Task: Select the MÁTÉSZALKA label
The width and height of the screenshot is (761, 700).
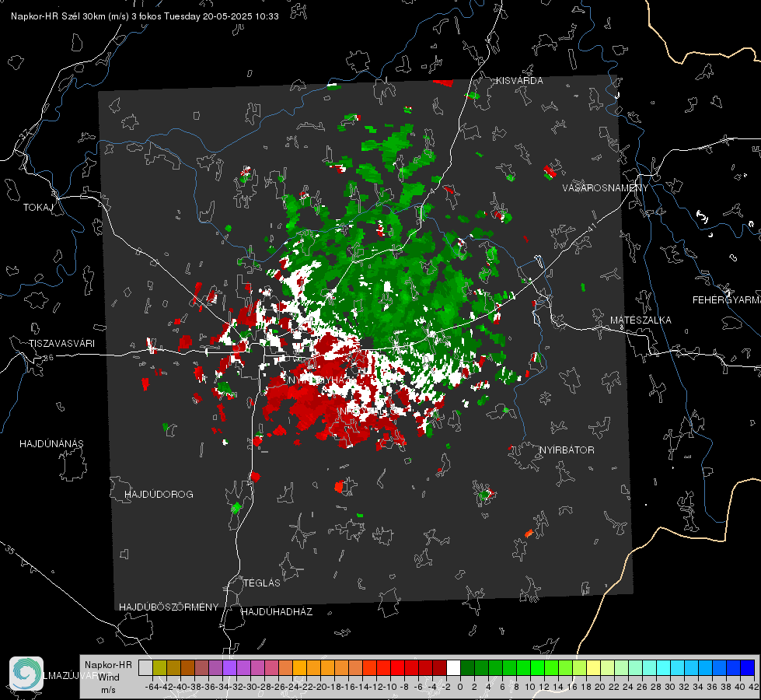Action: coord(641,320)
